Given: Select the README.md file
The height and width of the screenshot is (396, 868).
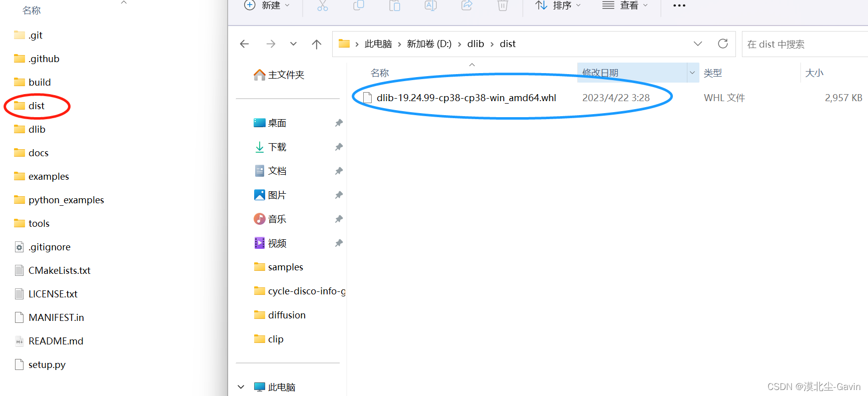Looking at the screenshot, I should 49,341.
